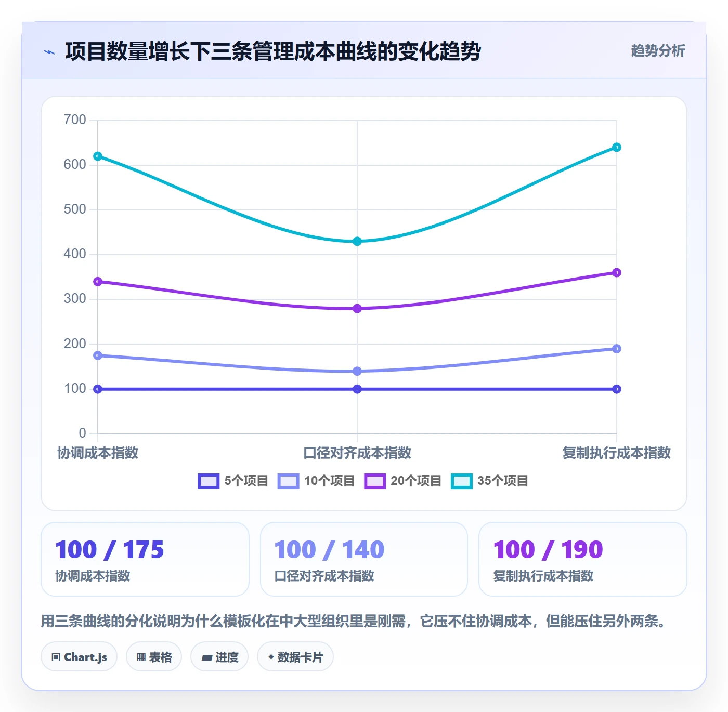The height and width of the screenshot is (712, 728).
Task: Click 20个项目 data point at 复制执行成本指数
Action: pos(617,273)
